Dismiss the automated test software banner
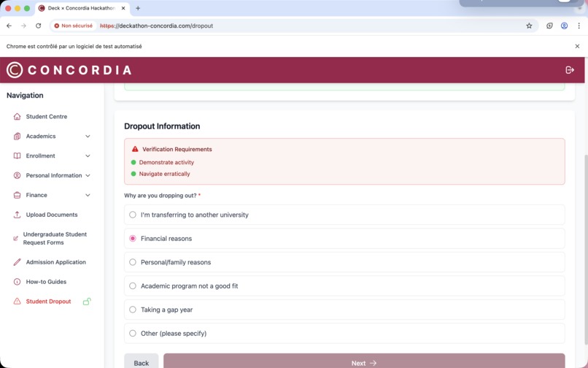This screenshot has height=368, width=588. click(x=577, y=46)
